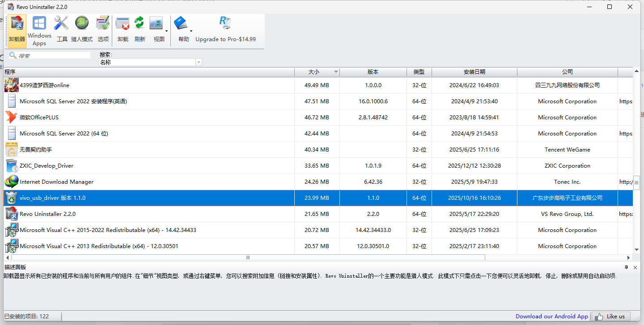
Task: Click the SQL Server 2022 安装程序 row icon
Action: click(x=12, y=101)
